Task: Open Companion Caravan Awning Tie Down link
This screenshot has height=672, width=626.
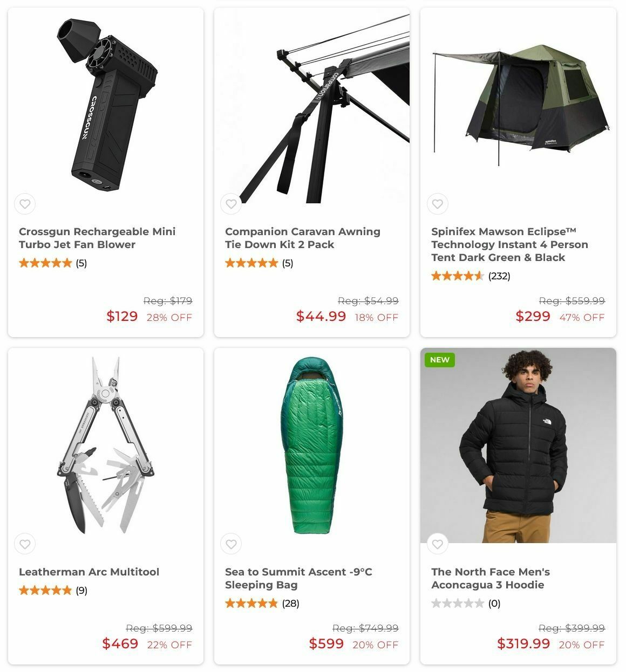Action: pos(303,238)
